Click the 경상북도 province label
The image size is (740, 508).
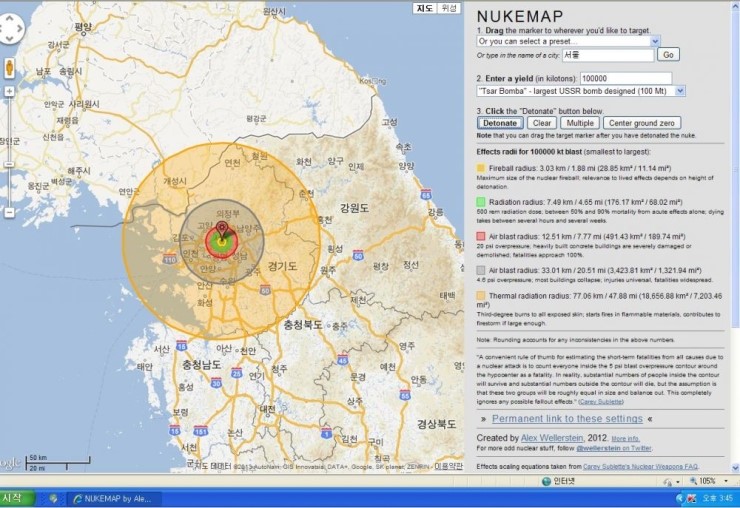point(437,423)
